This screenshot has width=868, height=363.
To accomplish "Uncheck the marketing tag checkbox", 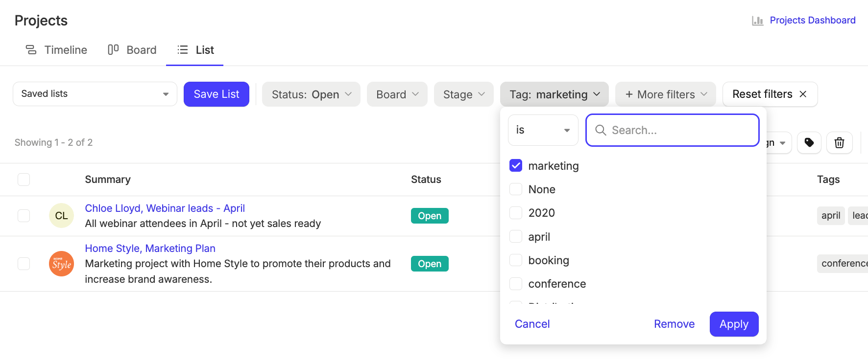I will click(x=516, y=166).
